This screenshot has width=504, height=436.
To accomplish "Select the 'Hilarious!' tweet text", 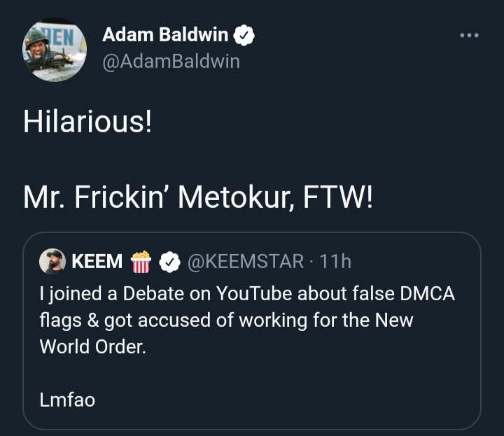I will tap(87, 122).
